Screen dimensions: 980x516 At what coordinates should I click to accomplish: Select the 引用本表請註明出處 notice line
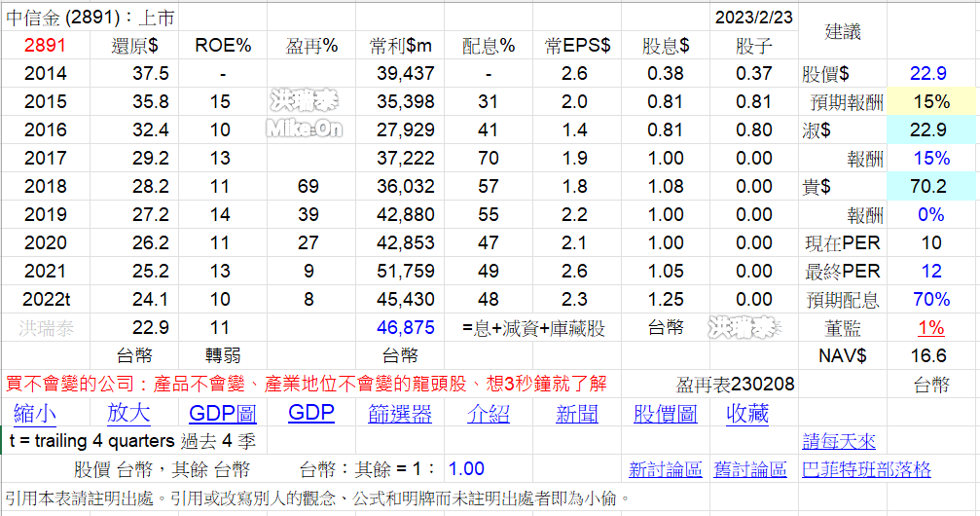tap(317, 498)
